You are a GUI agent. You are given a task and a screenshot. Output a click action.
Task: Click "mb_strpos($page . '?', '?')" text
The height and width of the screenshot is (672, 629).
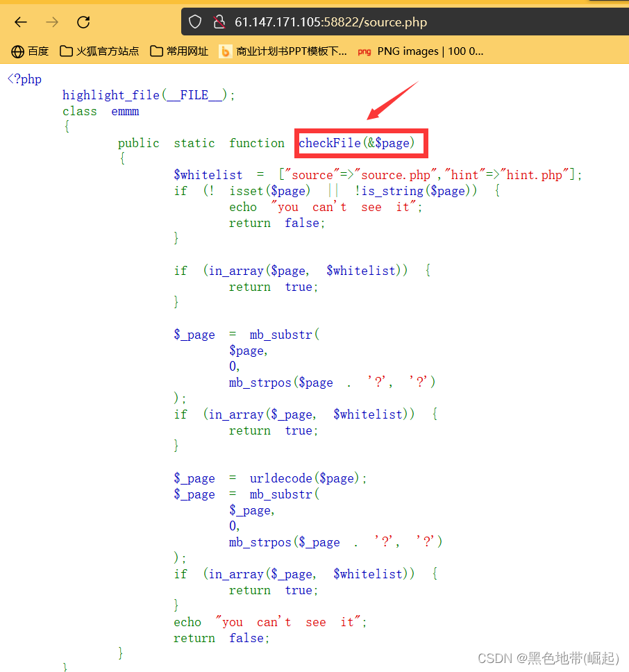(332, 382)
